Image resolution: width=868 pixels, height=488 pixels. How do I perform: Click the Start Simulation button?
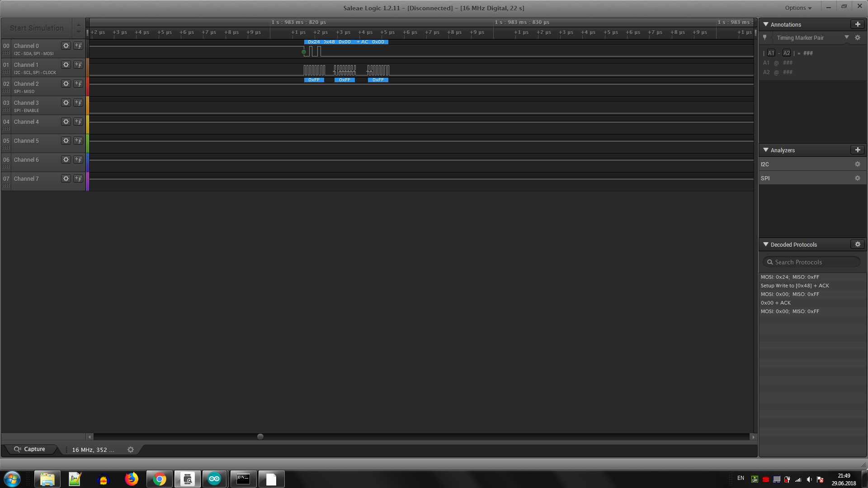37,28
